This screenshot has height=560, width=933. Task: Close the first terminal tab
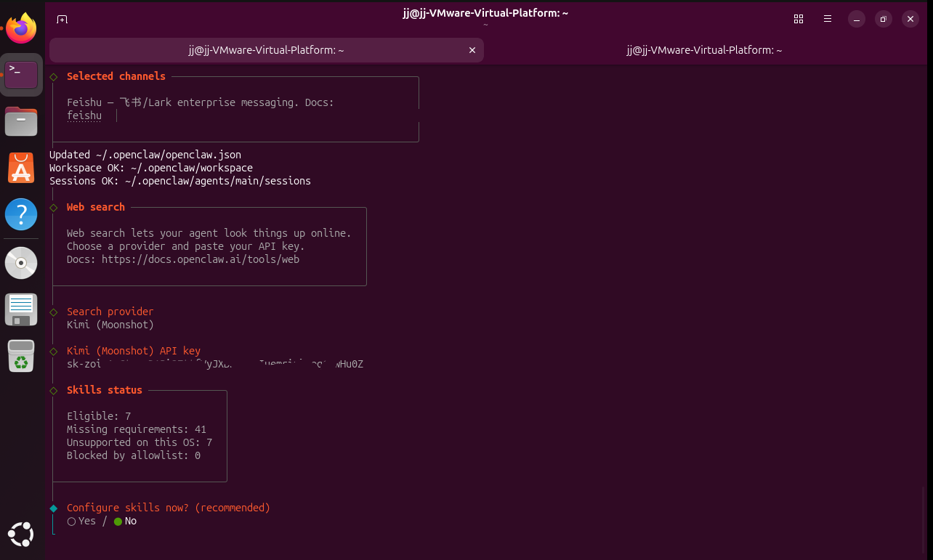[472, 50]
